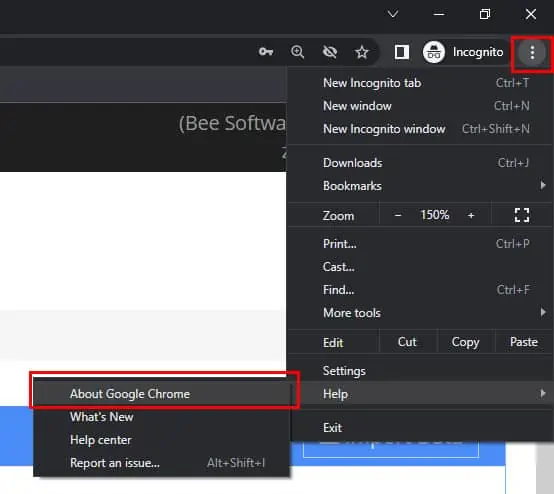Expand the More tools submenu arrow
Image resolution: width=554 pixels, height=494 pixels.
543,312
